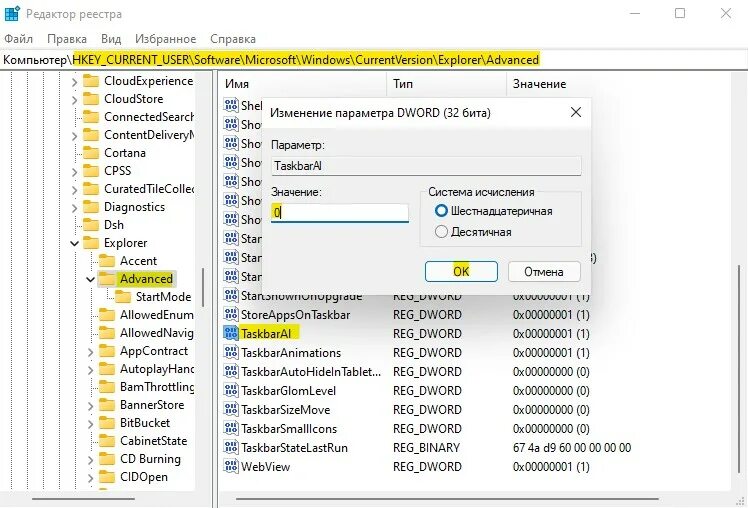The image size is (748, 508).
Task: Sort by the Имя column header
Action: 303,84
